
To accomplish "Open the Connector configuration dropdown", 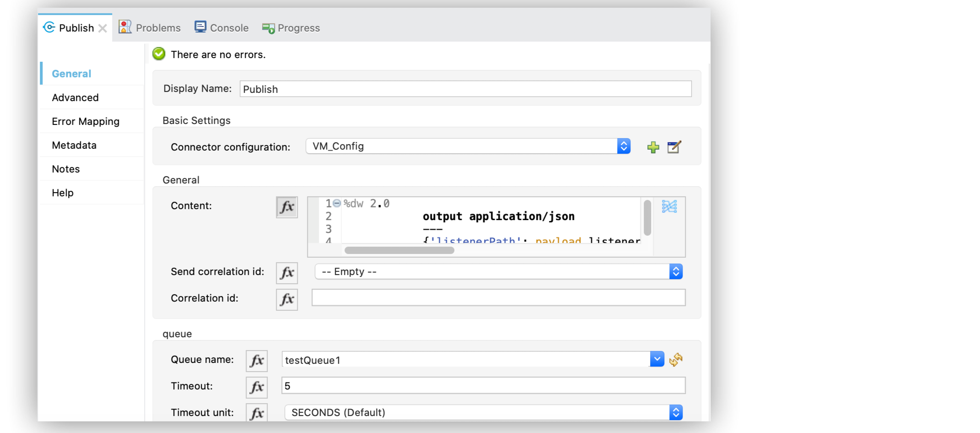I will pyautogui.click(x=624, y=146).
